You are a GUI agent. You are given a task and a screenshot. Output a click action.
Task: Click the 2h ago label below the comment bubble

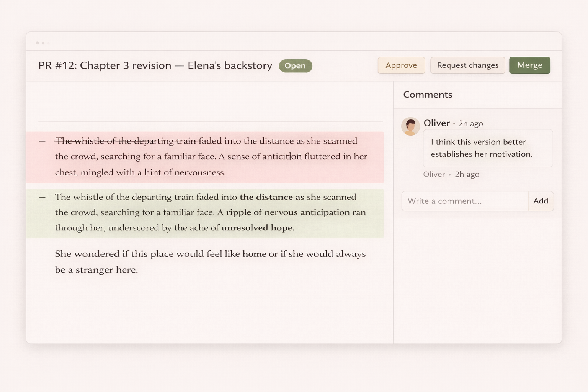pos(451,174)
